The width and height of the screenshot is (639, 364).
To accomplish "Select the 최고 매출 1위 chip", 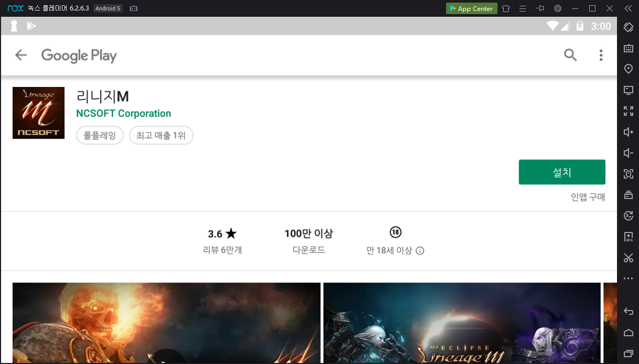I will click(161, 136).
